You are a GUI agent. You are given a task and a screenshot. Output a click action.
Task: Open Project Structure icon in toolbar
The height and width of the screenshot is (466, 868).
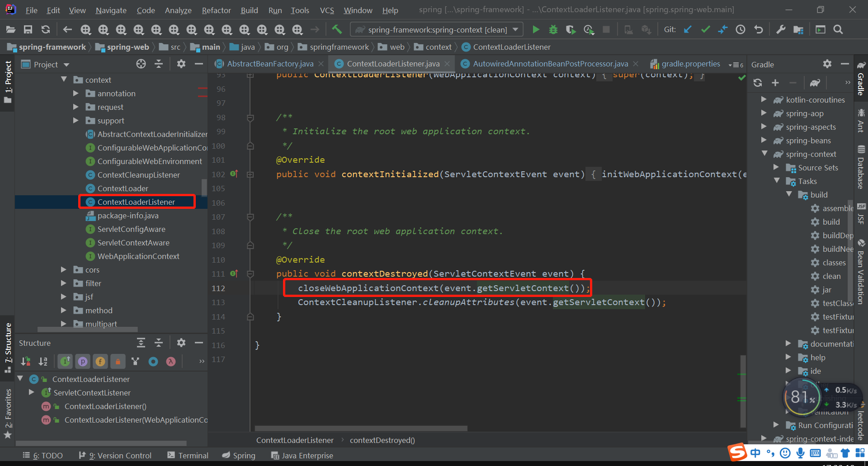798,29
